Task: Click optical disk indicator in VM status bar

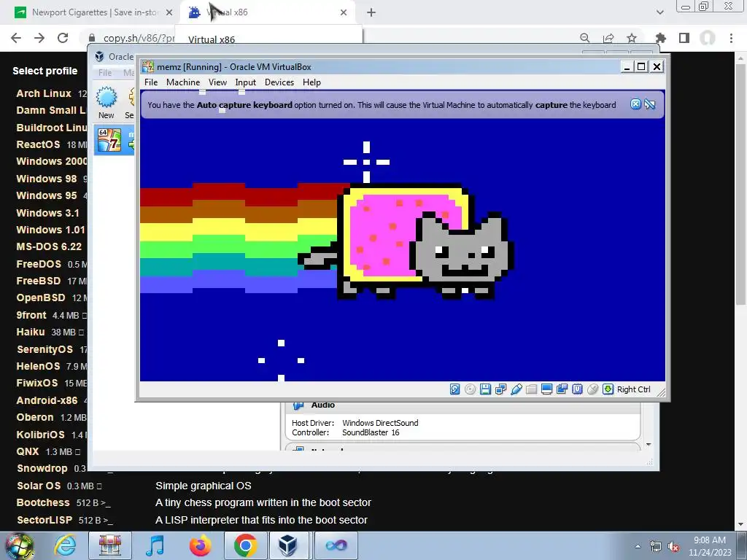Action: pyautogui.click(x=471, y=389)
